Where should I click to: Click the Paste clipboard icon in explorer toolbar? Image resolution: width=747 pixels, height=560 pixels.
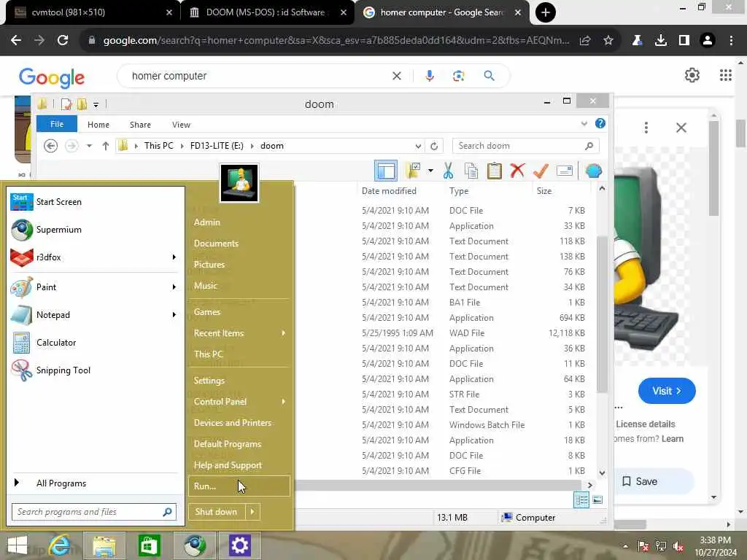click(494, 171)
